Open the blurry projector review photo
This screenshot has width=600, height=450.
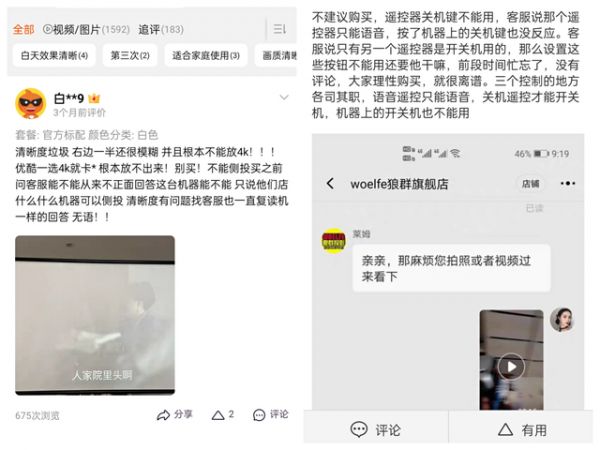pyautogui.click(x=95, y=315)
